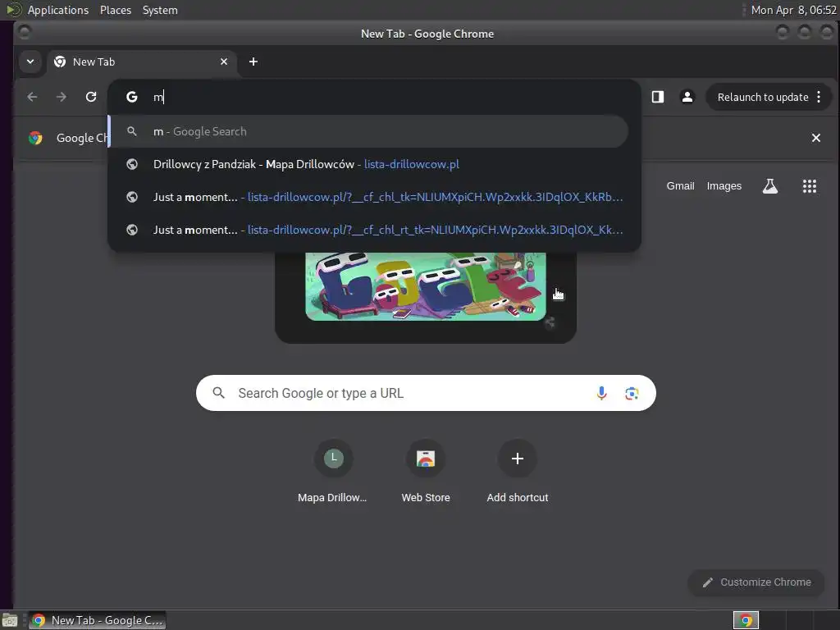Viewport: 840px width, 630px height.
Task: Open the System menu
Action: pyautogui.click(x=160, y=10)
